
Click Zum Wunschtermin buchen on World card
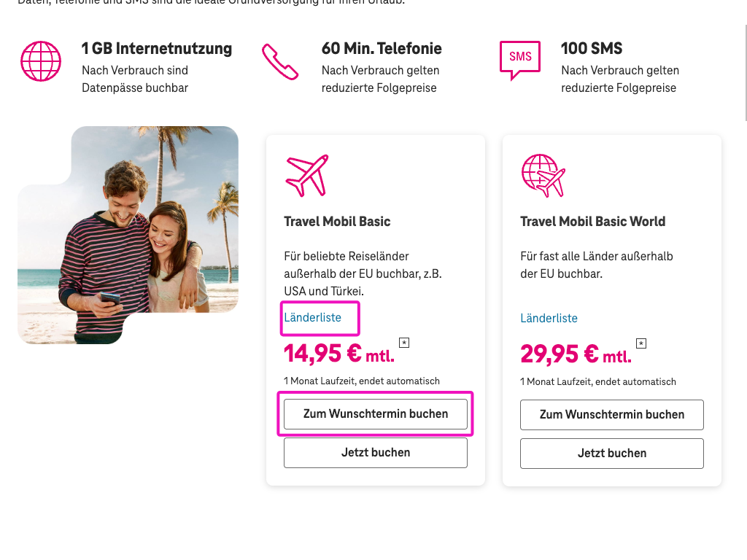(x=611, y=414)
